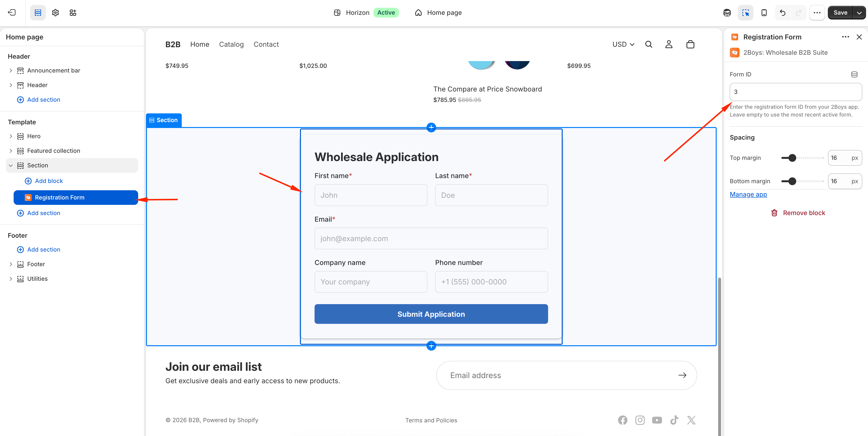Click the home icon beside Home page

pos(418,12)
